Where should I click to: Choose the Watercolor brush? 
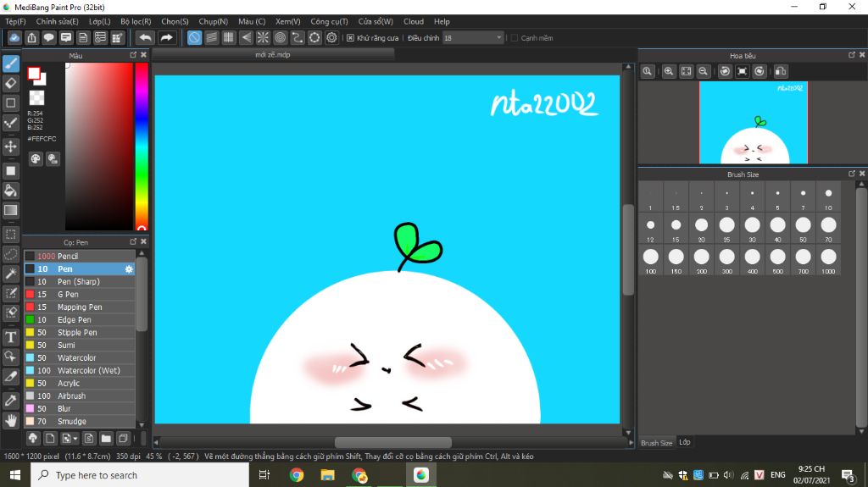(x=79, y=358)
